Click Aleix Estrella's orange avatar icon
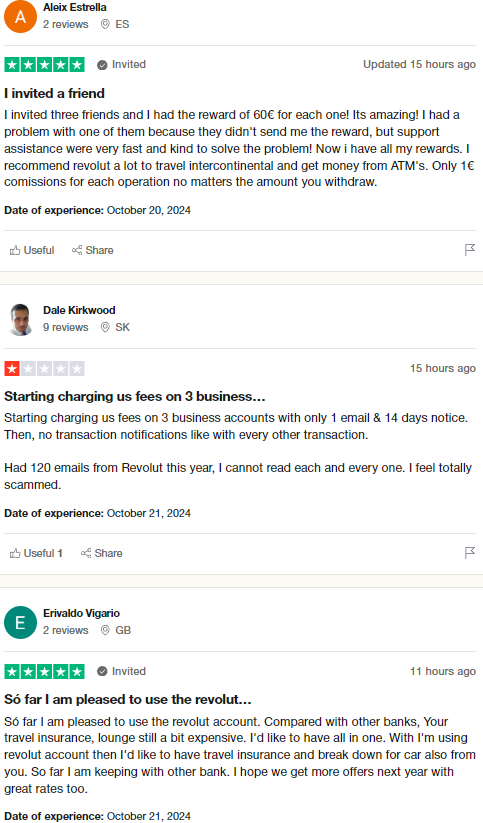Screen dimensions: 483x823 (x=20, y=17)
